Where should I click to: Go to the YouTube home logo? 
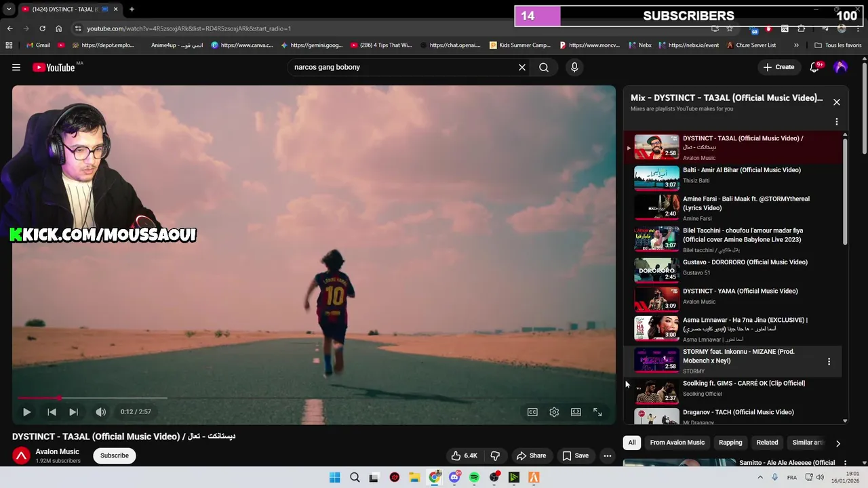[54, 67]
